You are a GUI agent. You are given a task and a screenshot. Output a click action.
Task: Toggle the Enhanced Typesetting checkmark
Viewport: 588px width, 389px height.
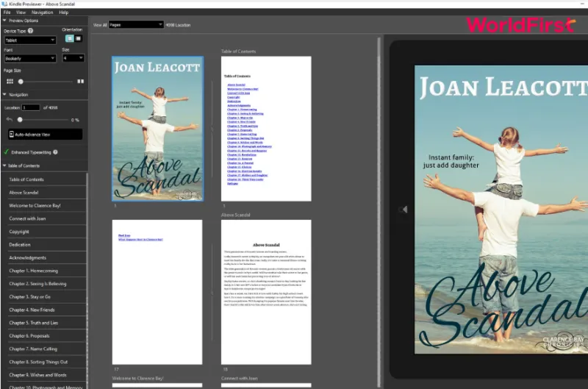click(6, 152)
